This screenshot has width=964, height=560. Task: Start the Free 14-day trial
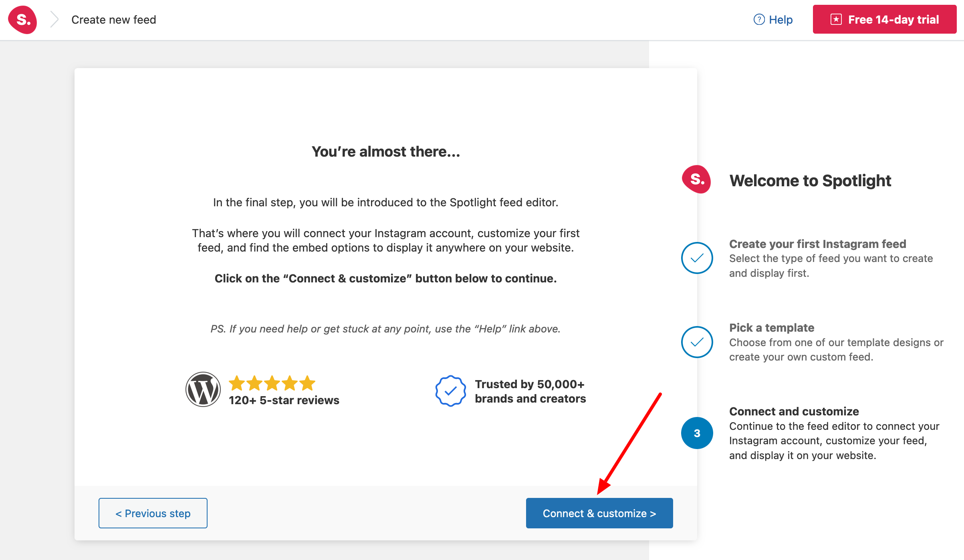coord(885,19)
